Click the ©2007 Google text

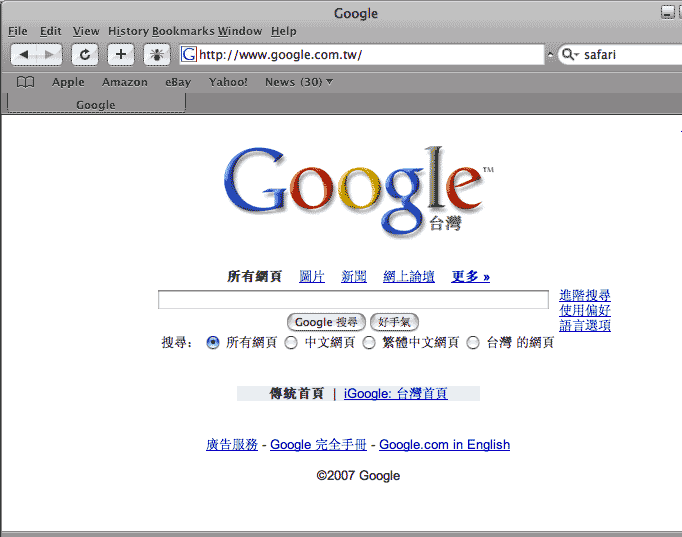pos(358,475)
